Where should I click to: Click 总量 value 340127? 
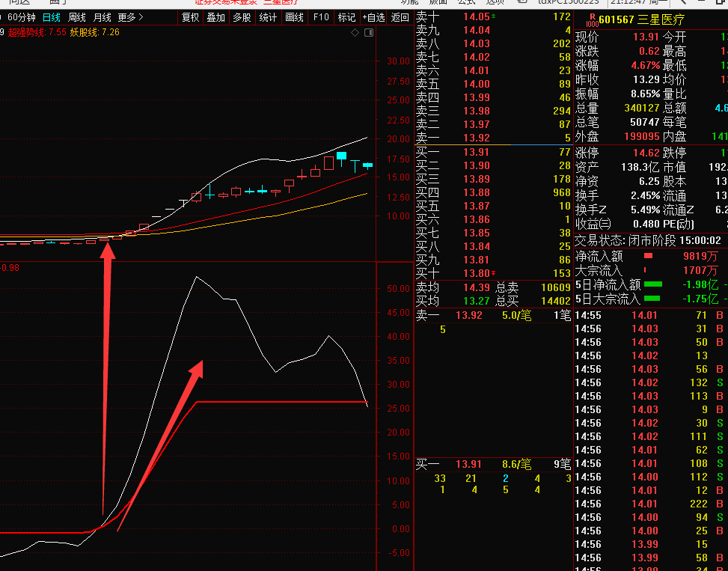(642, 108)
